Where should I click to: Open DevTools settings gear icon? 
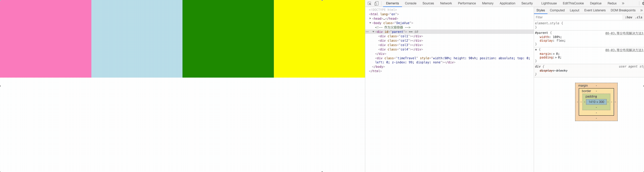click(643, 3)
